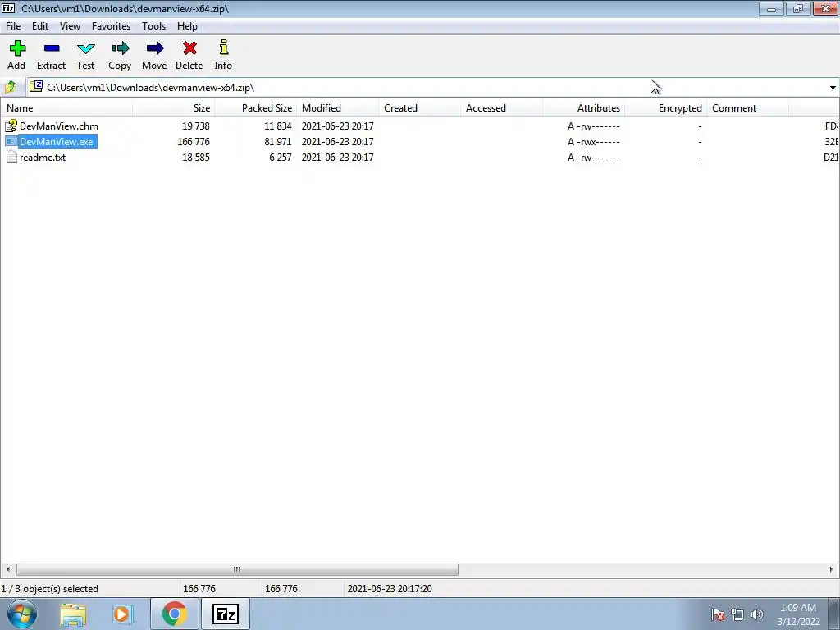The image size is (840, 630).
Task: Sort by the Size column header
Action: pos(174,107)
